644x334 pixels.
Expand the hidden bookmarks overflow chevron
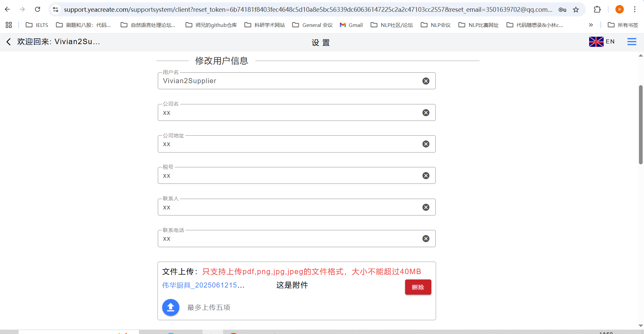591,25
